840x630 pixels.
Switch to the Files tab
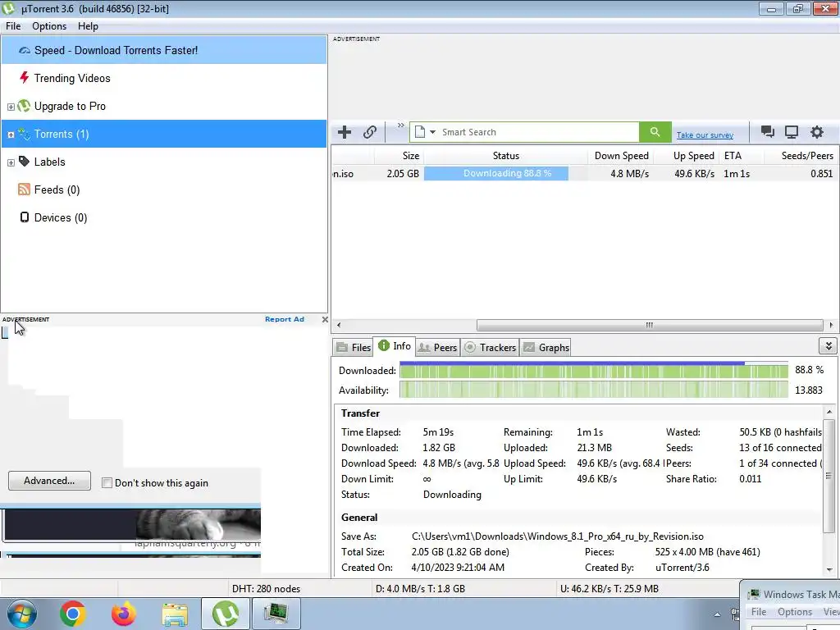click(x=354, y=348)
